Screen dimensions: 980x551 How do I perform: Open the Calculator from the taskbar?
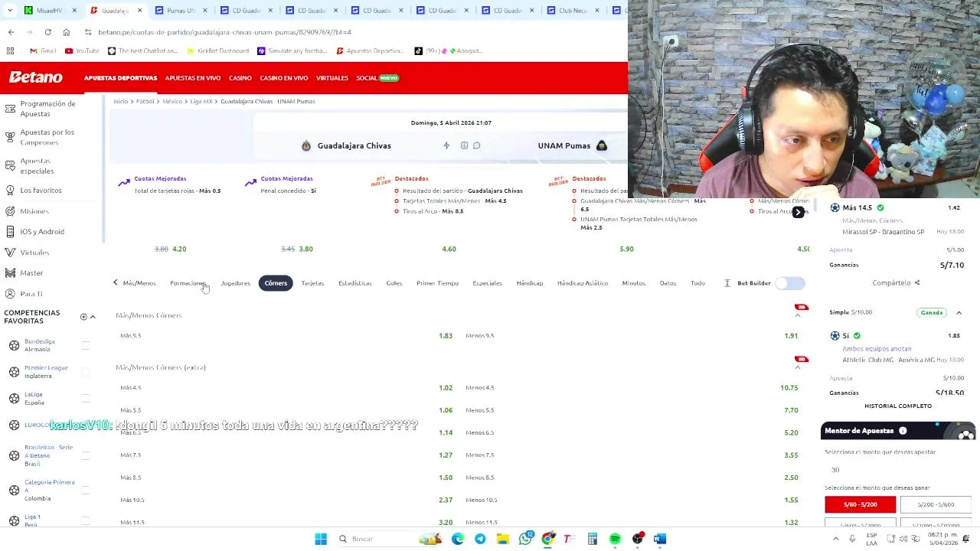(x=593, y=539)
